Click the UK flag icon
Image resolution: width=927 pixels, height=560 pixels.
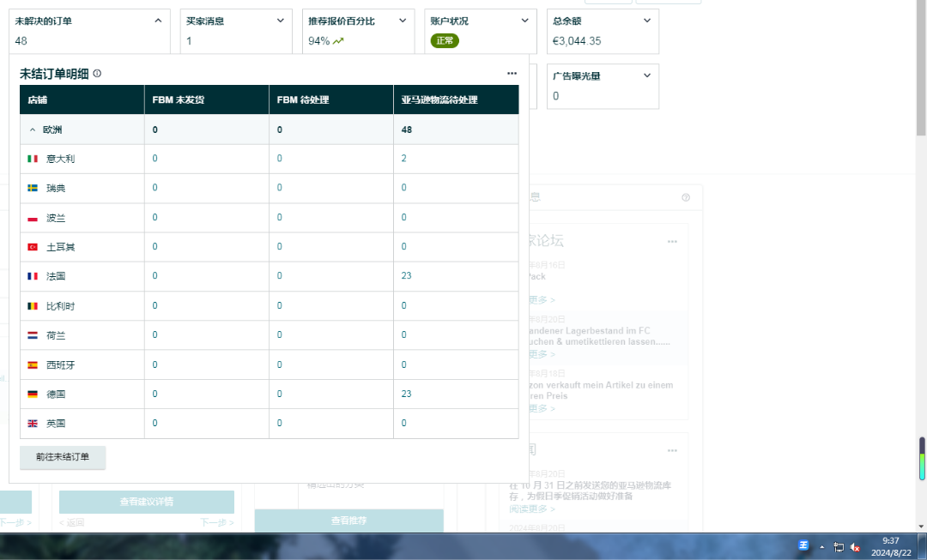pyautogui.click(x=33, y=424)
